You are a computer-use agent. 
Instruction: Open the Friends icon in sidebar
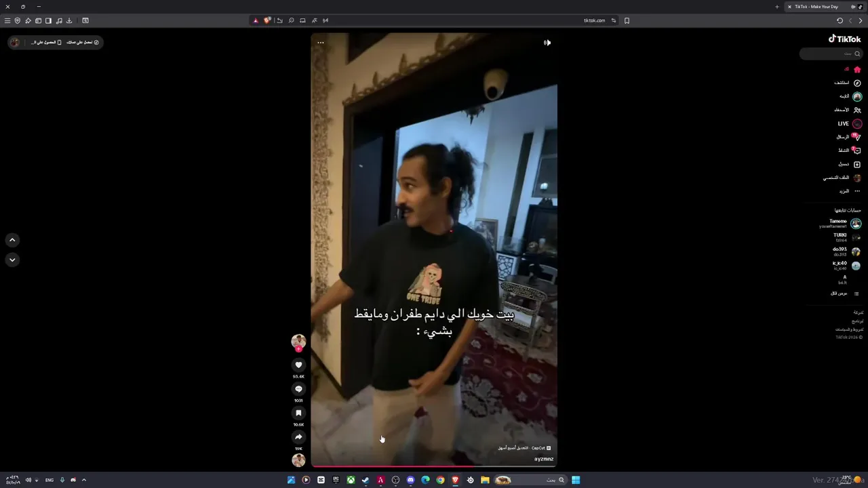coord(857,110)
